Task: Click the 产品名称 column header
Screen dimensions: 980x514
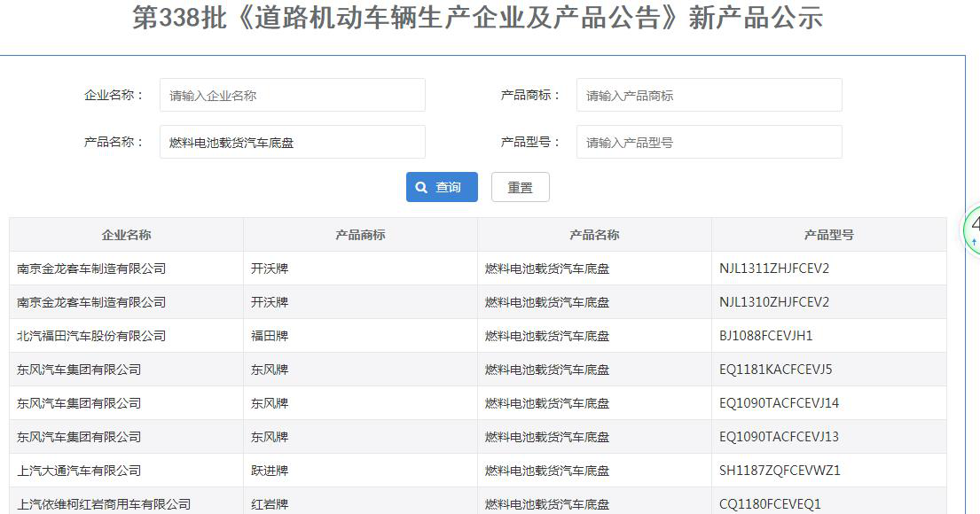Action: pyautogui.click(x=594, y=235)
